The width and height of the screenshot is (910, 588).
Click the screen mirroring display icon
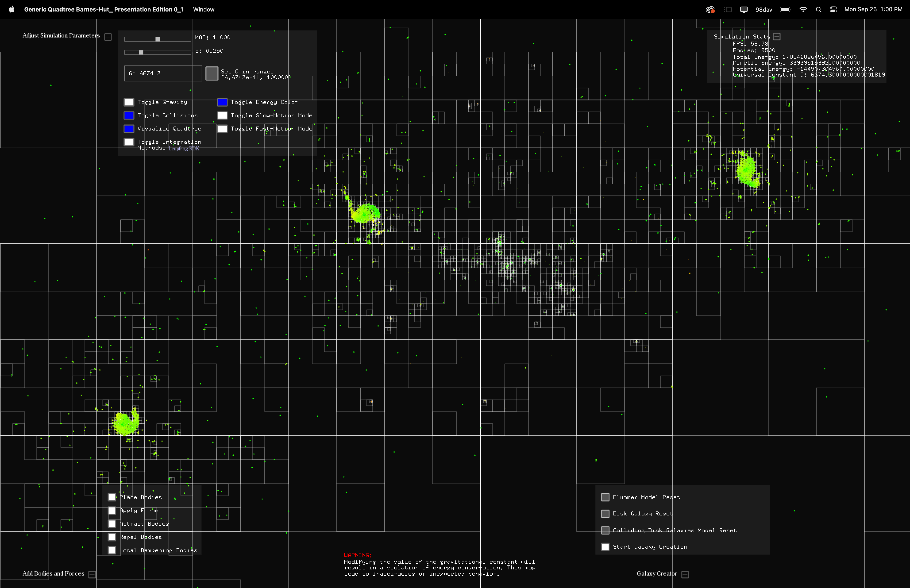pyautogui.click(x=744, y=10)
